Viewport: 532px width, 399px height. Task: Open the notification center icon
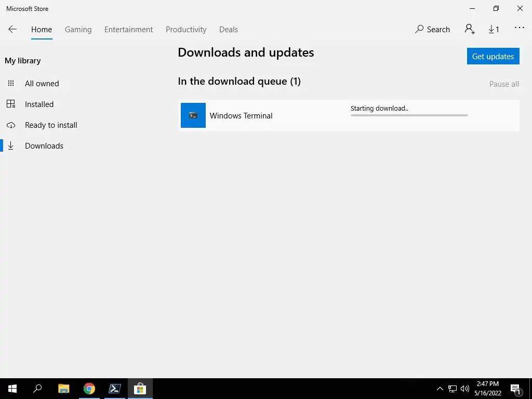[x=515, y=389]
